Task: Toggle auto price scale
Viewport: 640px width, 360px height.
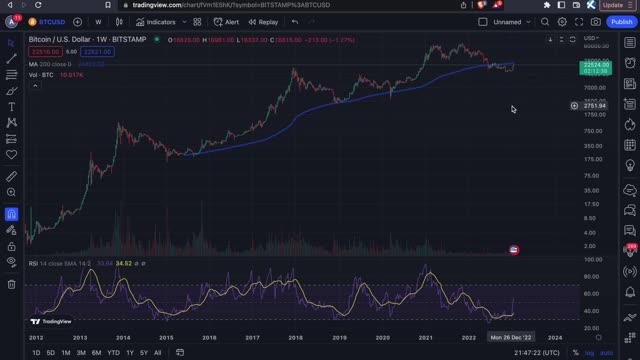Action: tap(607, 353)
